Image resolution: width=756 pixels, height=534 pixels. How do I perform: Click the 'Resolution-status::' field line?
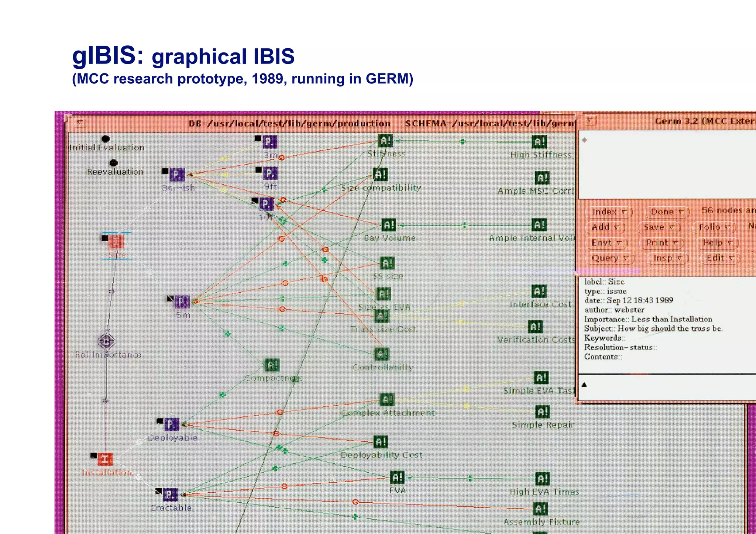[x=621, y=347]
